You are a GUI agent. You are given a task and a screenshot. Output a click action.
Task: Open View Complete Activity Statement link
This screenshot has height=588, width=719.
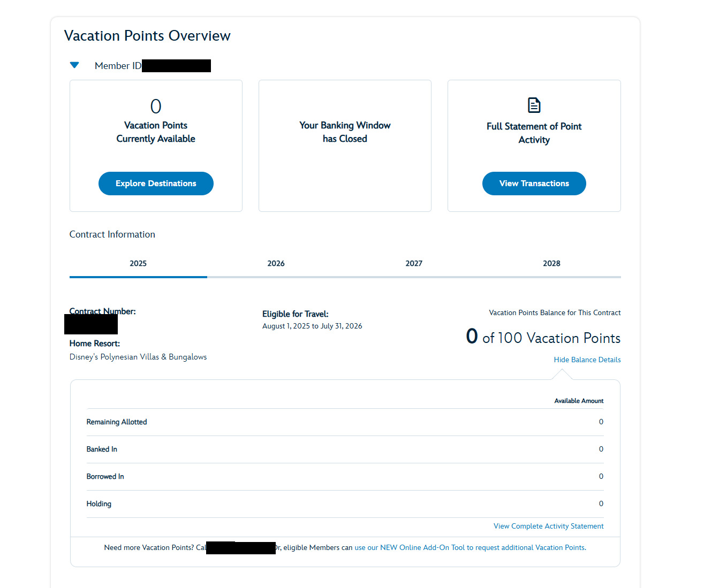[x=548, y=526]
